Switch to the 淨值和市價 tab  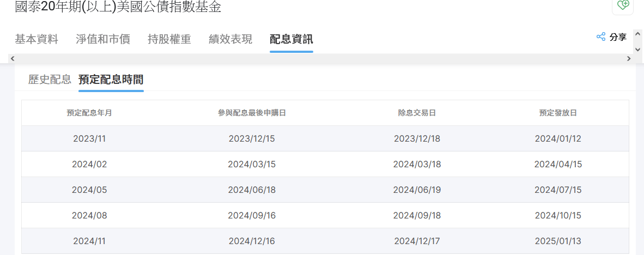(103, 39)
